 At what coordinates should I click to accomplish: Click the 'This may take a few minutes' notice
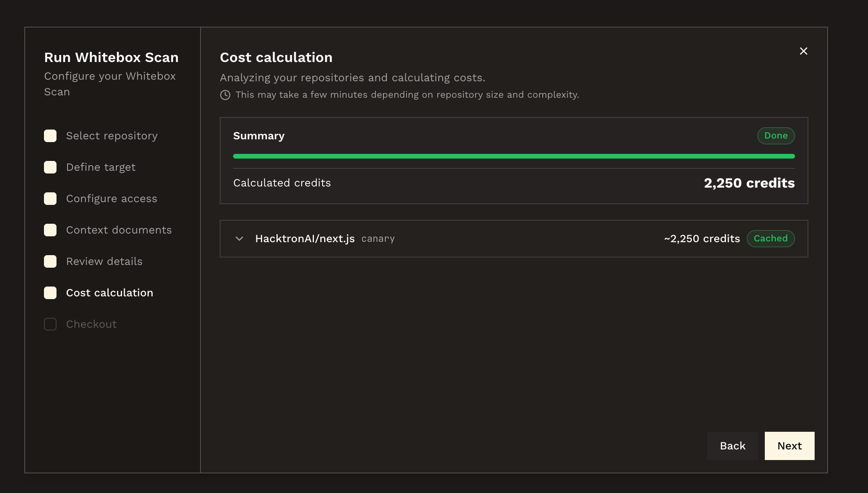pos(407,95)
